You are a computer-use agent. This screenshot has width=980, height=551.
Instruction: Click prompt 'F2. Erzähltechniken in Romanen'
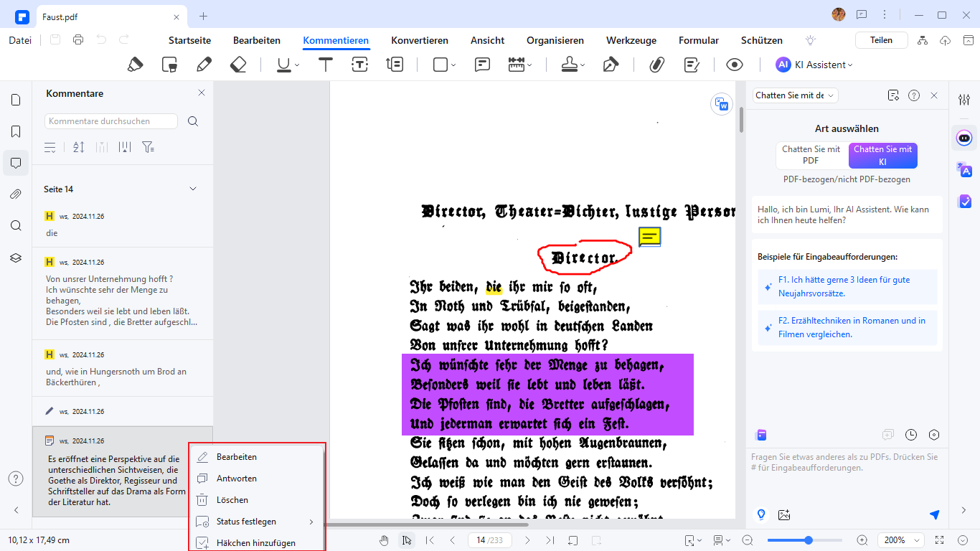[x=847, y=327]
